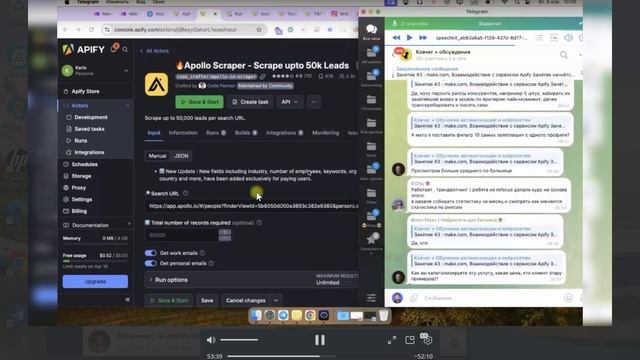Image resolution: width=640 pixels, height=360 pixels.
Task: Click the APIFY logo
Action: pyautogui.click(x=84, y=49)
